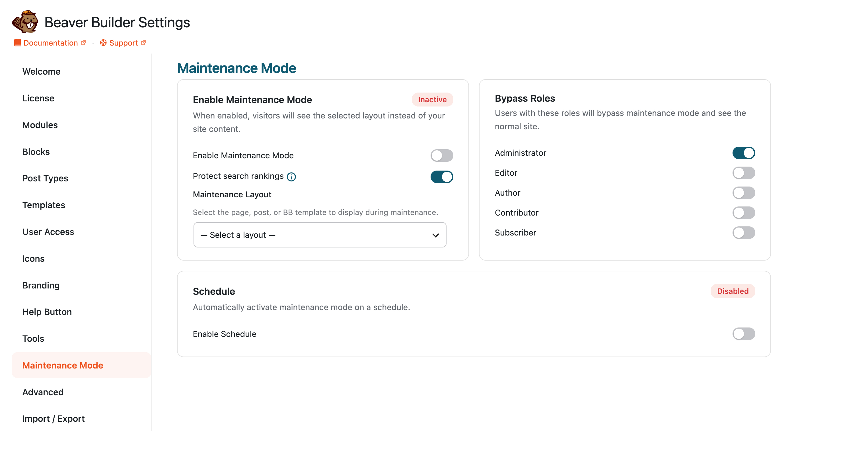The height and width of the screenshot is (473, 868).
Task: Go to the Import / Export tab
Action: pos(81,419)
